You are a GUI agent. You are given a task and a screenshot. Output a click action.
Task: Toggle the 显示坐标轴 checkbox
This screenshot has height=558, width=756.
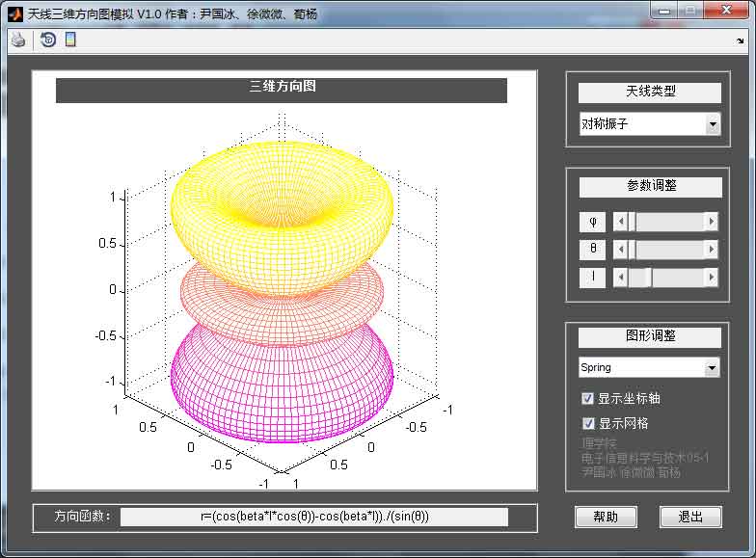tap(587, 399)
